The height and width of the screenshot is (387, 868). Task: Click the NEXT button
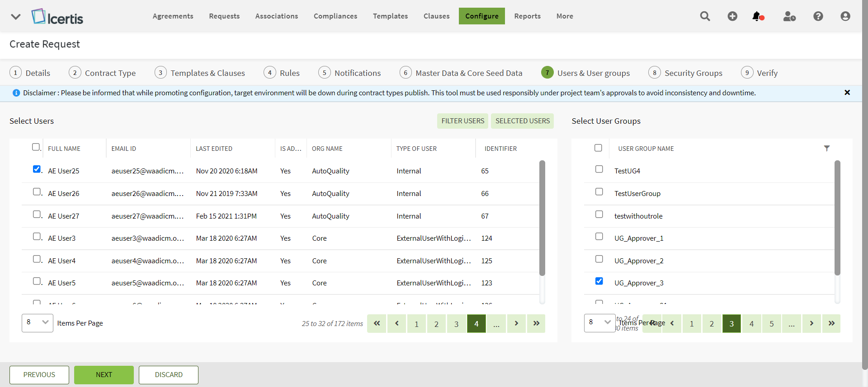[104, 375]
